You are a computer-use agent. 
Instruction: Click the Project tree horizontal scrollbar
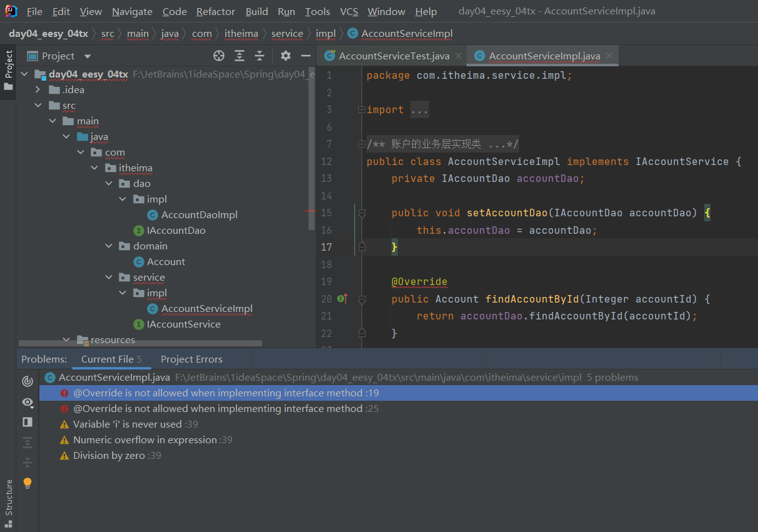point(140,343)
